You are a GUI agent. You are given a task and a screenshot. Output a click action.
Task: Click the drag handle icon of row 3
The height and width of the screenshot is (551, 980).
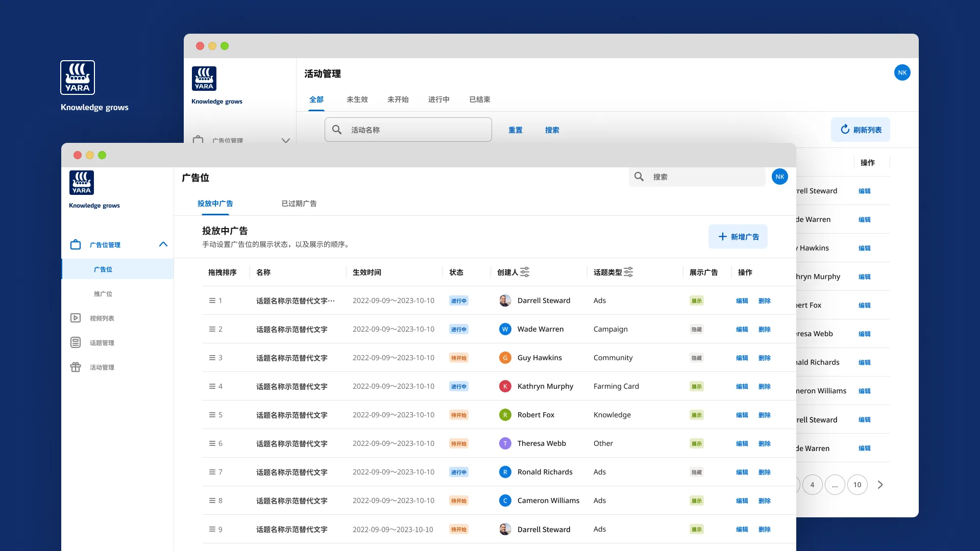click(212, 358)
